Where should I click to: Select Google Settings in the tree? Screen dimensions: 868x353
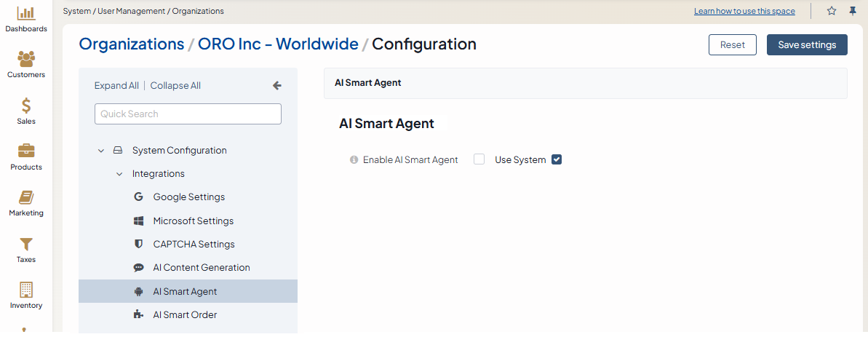188,197
